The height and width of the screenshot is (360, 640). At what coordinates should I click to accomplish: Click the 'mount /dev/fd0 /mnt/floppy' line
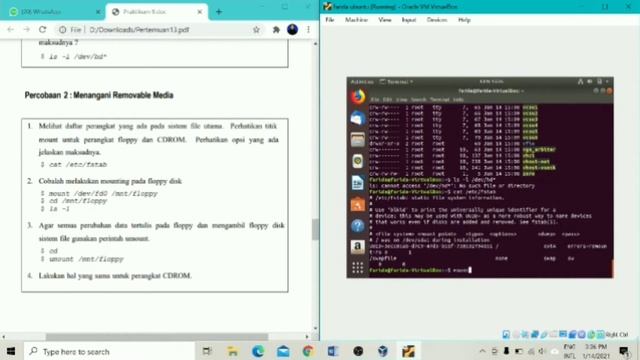pyautogui.click(x=103, y=193)
